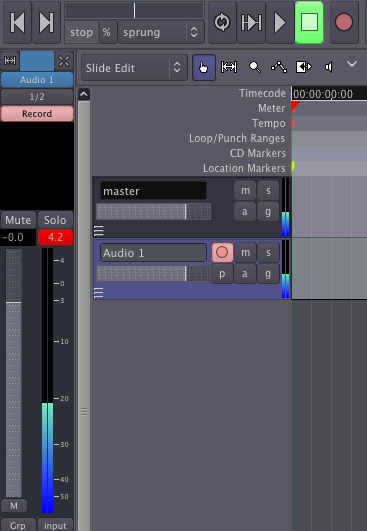Open Audio 1 group 'g' button

(x=268, y=274)
